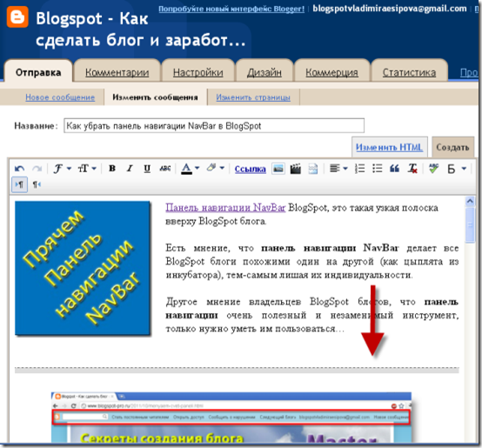Open the Настройки tab
482x448 pixels.
198,72
